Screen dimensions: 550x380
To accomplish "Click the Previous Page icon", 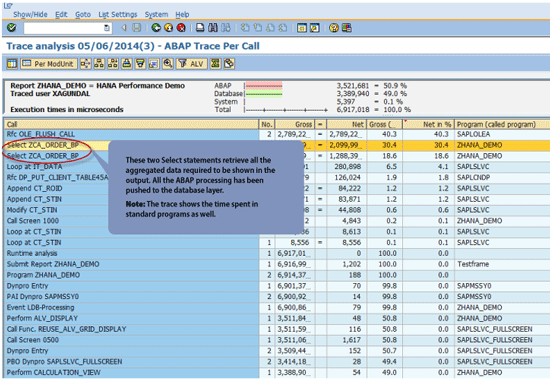I will tap(258, 28).
